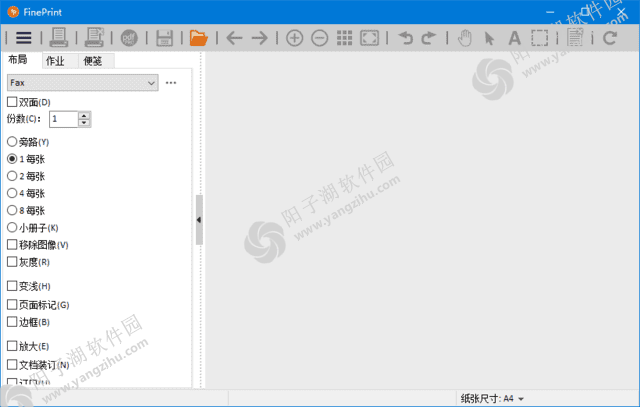Open the hamburger main menu
Image resolution: width=640 pixels, height=407 pixels.
[23, 38]
